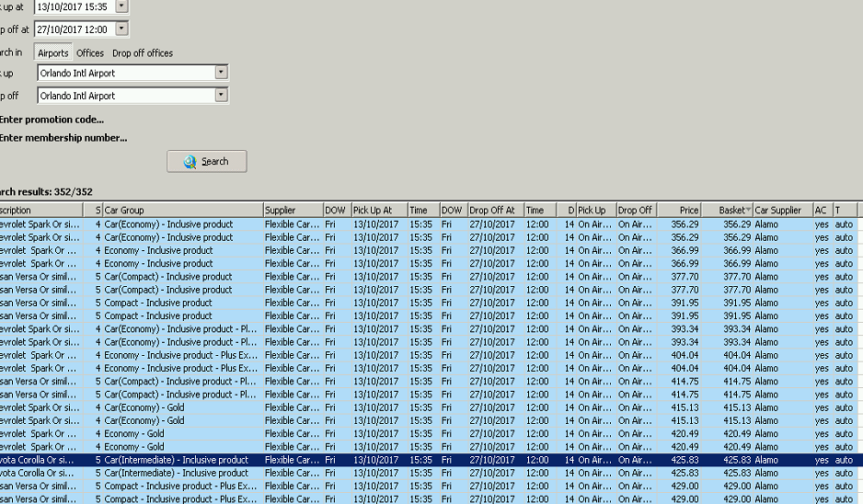This screenshot has width=863, height=504.
Task: Click the Basket column sort arrow
Action: (x=748, y=211)
